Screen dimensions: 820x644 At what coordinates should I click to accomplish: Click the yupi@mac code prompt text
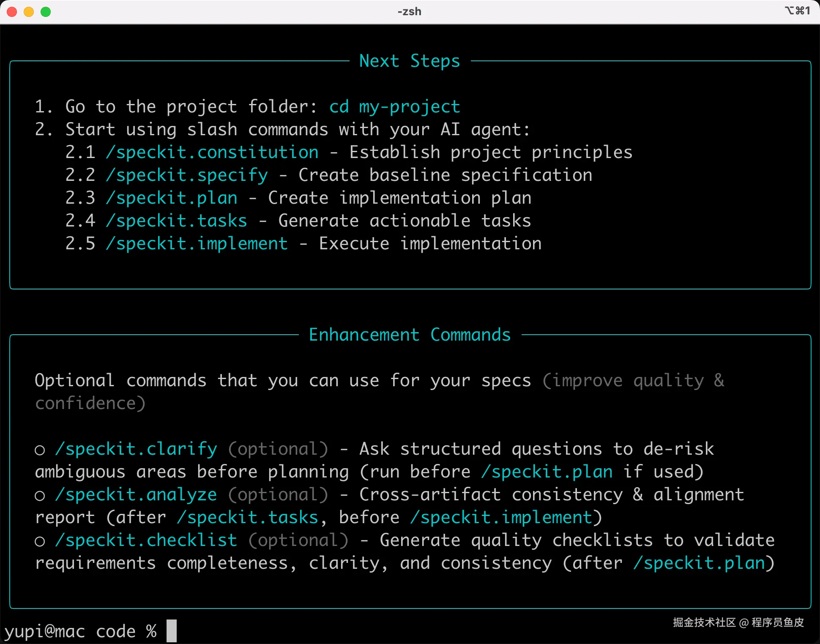pos(70,631)
